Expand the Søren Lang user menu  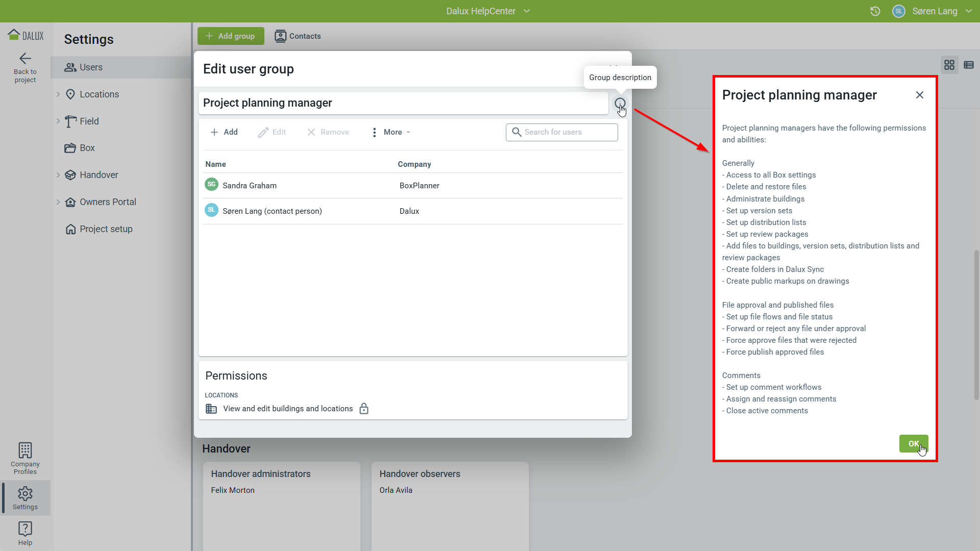point(934,11)
